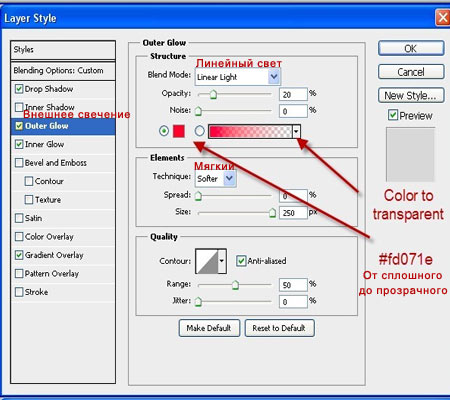
Task: Open the Stroke settings row
Action: (63, 292)
